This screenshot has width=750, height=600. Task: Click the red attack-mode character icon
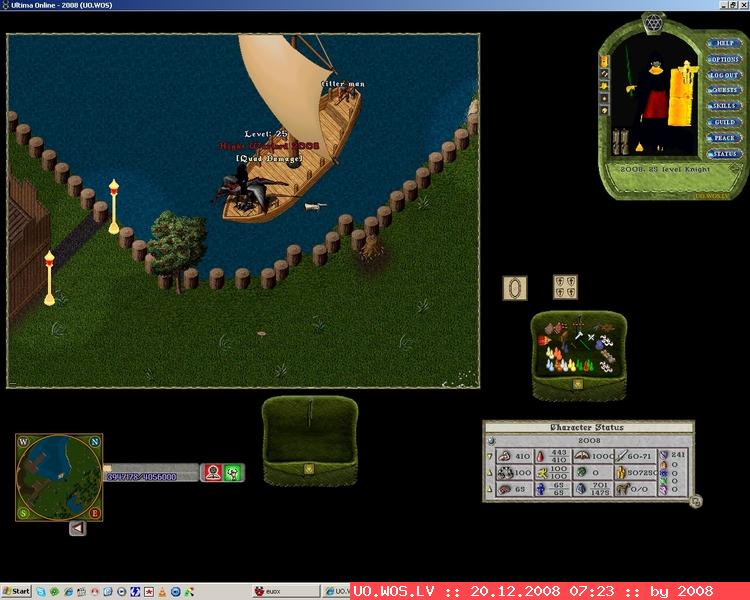(x=212, y=472)
